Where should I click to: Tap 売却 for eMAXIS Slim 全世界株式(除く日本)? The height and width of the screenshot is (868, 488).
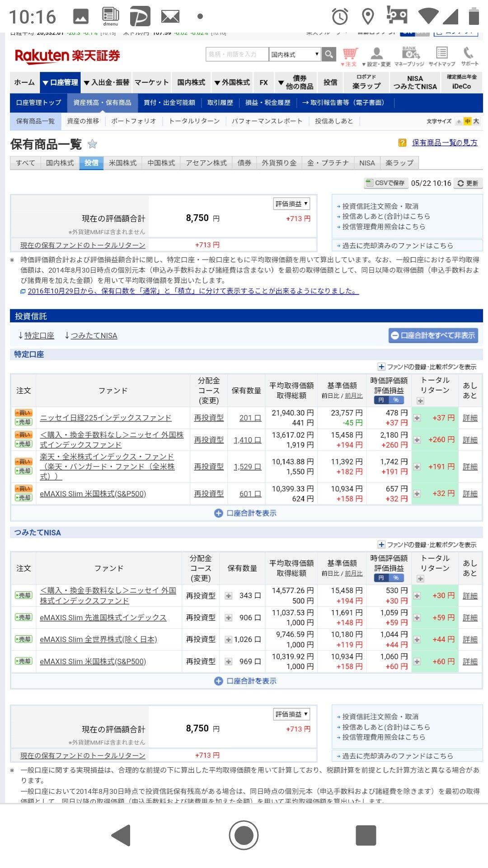(x=23, y=639)
